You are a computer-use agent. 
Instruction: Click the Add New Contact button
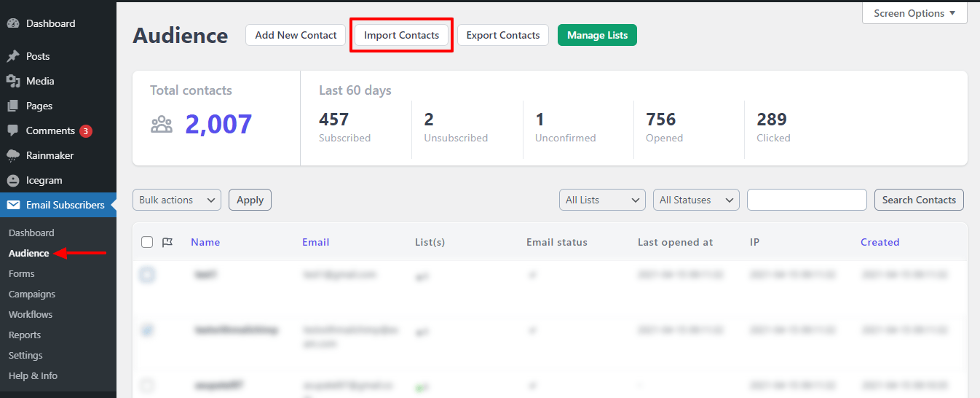tap(296, 35)
